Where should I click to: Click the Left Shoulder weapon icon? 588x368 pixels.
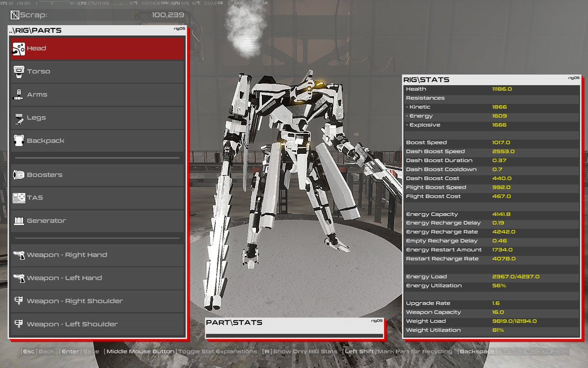pyautogui.click(x=18, y=324)
